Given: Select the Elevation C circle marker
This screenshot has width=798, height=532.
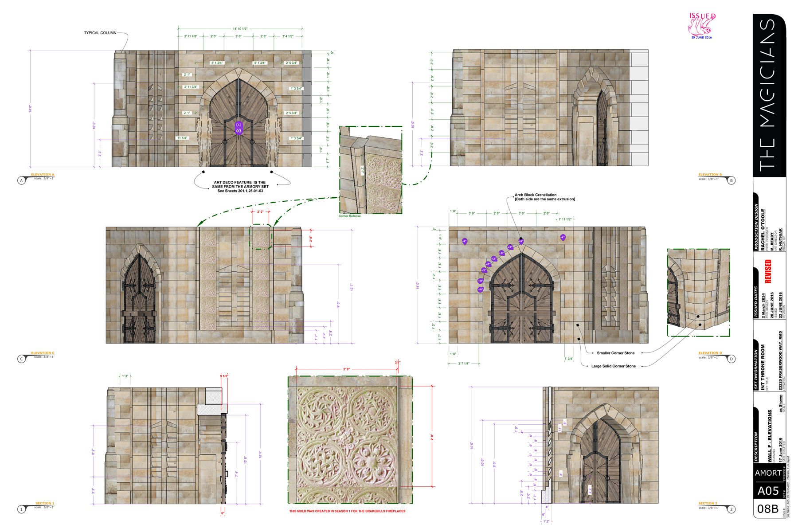Looking at the screenshot, I should (21, 359).
